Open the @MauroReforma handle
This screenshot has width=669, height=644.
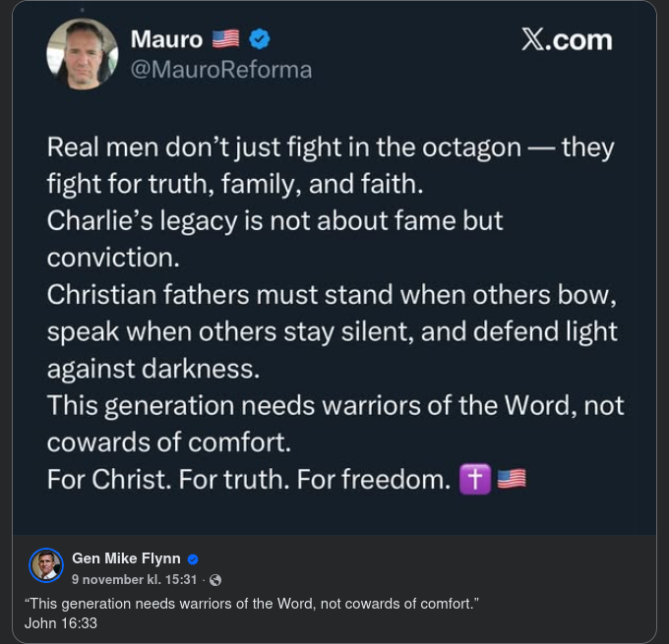221,70
